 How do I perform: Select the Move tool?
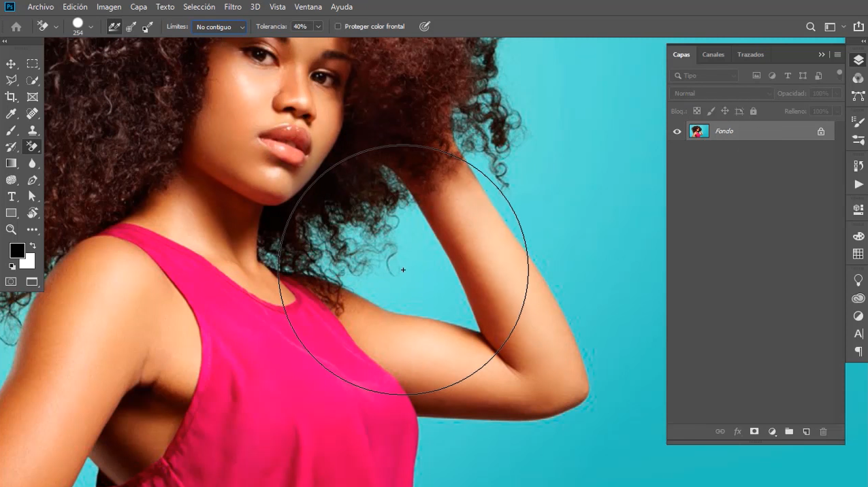(11, 63)
